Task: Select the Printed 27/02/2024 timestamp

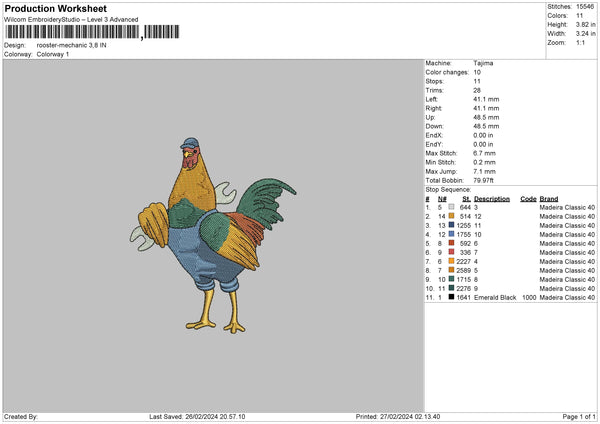Action: 398,416
